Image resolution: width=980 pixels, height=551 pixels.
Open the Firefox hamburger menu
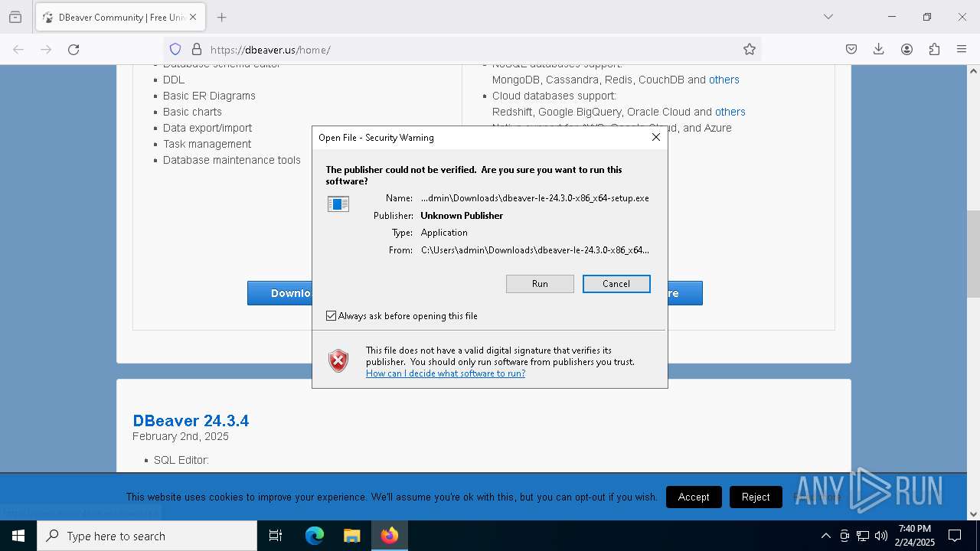[962, 50]
